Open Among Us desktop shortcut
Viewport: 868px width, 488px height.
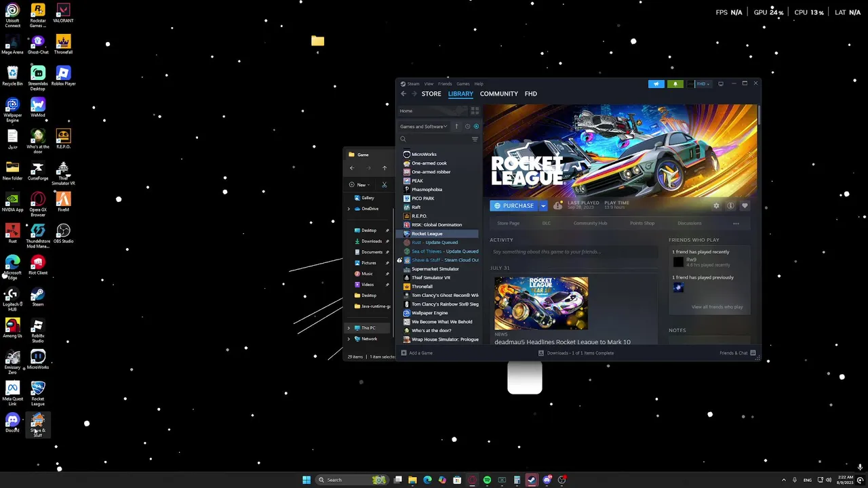click(x=12, y=329)
